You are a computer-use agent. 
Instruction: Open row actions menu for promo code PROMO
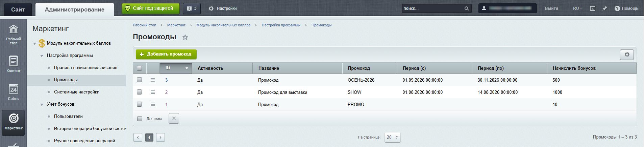153,104
